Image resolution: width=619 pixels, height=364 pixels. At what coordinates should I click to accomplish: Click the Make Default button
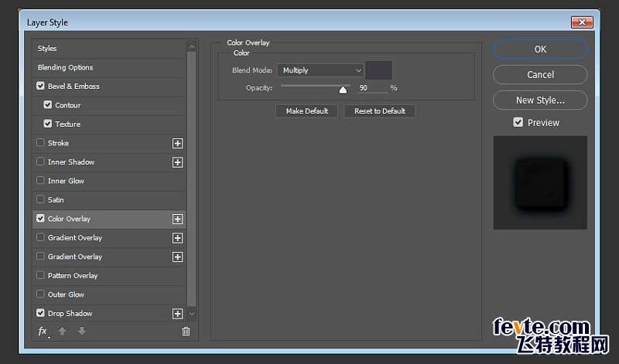(x=306, y=111)
